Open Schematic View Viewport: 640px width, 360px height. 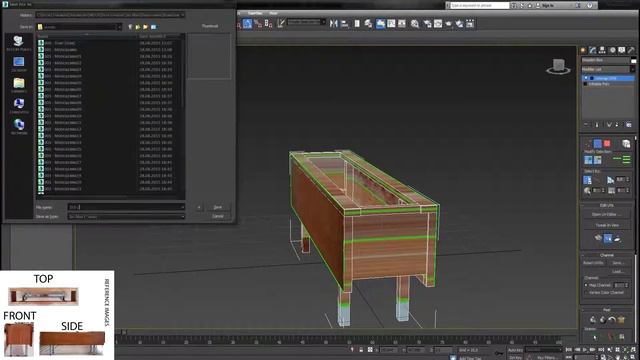click(x=402, y=24)
